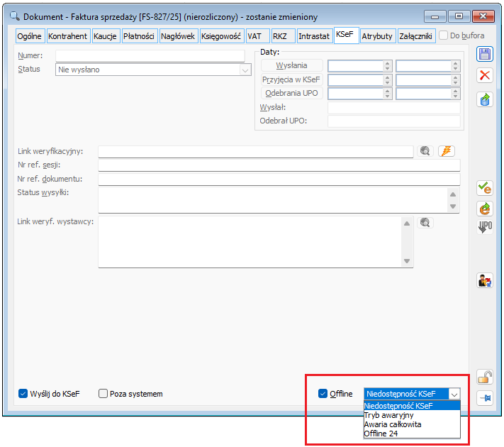The image size is (504, 447).
Task: Click the UPO download icon
Action: coord(485,228)
